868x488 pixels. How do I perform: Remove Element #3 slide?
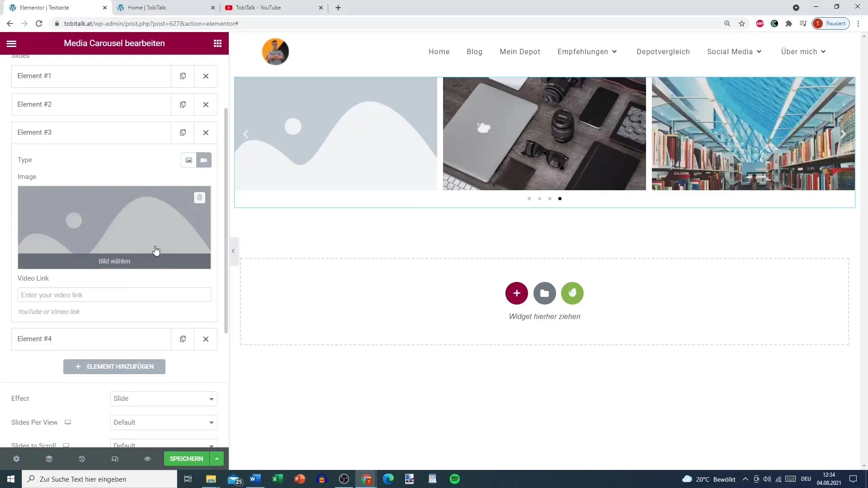pos(206,132)
